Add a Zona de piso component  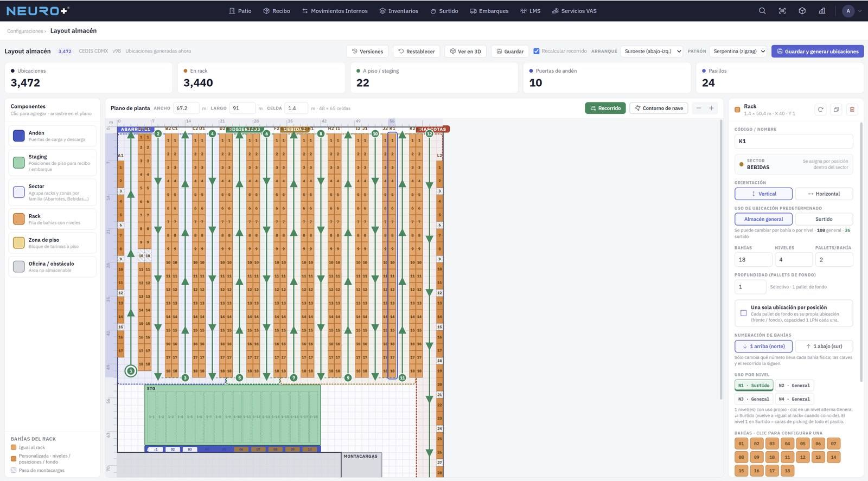click(x=53, y=243)
